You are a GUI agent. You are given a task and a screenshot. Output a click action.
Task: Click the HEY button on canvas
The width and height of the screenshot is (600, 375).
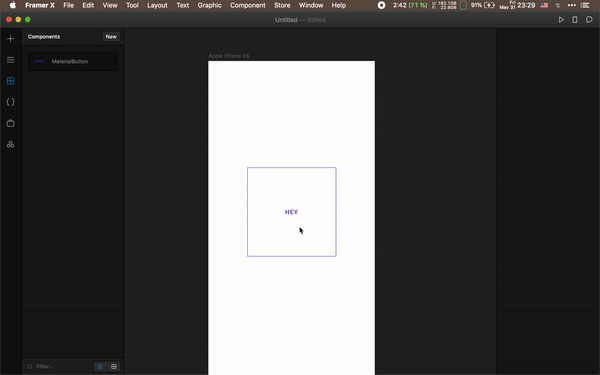point(292,212)
